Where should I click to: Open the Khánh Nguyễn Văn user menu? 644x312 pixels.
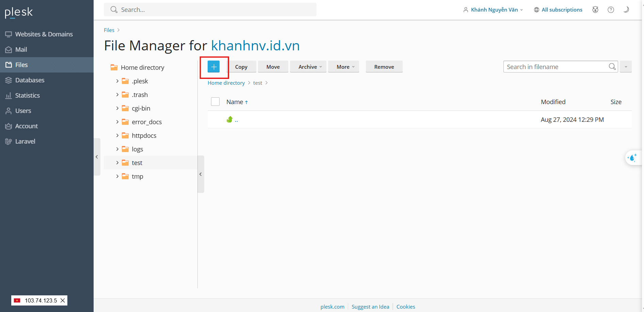tap(494, 10)
